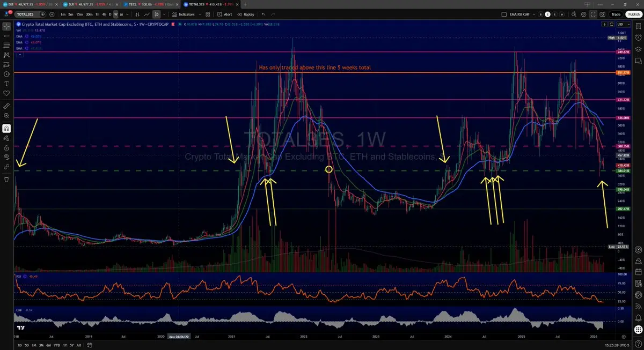Viewport: 644px width, 350px height.
Task: Select the All date range
Action: tap(79, 345)
